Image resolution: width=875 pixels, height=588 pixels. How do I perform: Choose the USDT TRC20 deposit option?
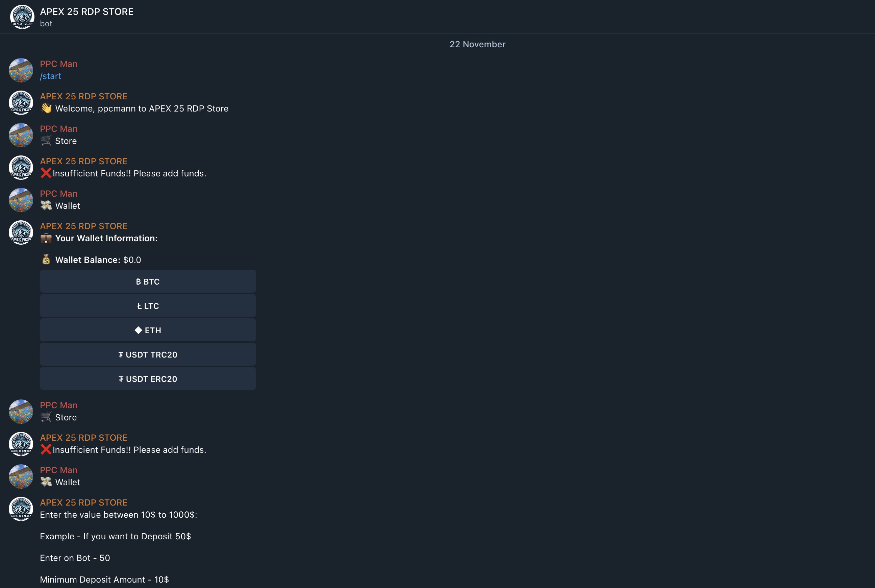click(x=148, y=354)
